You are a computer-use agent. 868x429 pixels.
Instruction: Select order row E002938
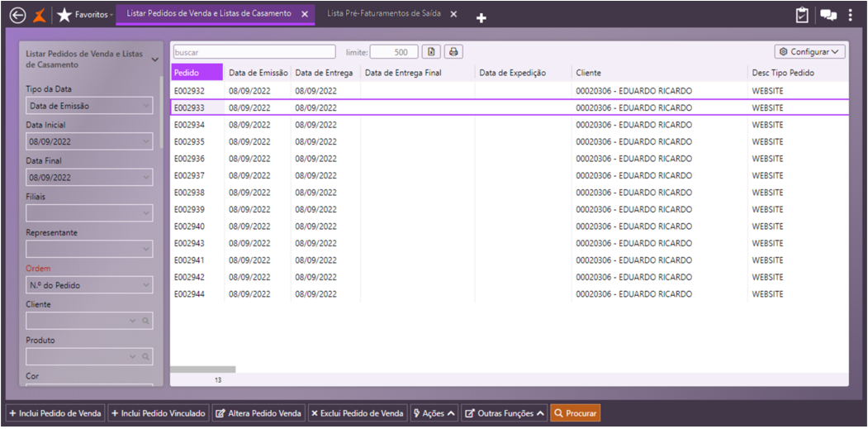tap(510, 193)
